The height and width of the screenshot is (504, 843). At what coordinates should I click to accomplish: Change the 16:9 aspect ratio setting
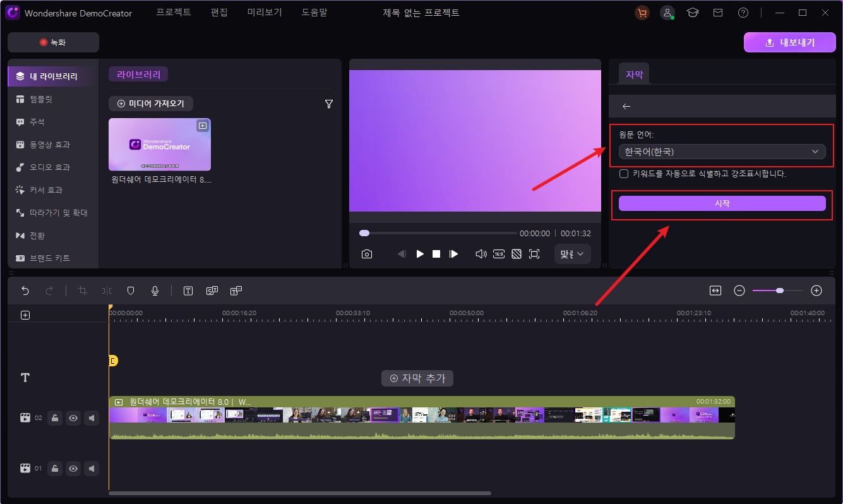click(x=499, y=254)
